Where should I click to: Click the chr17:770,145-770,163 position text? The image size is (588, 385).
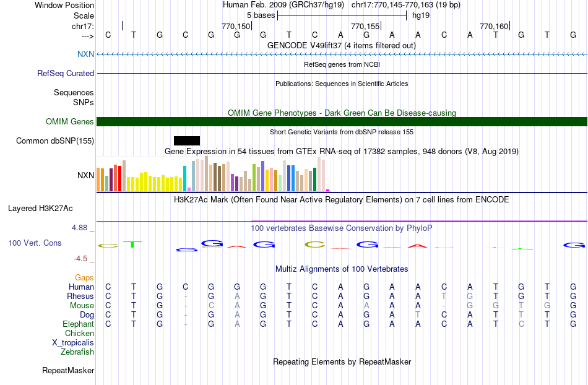pyautogui.click(x=406, y=5)
